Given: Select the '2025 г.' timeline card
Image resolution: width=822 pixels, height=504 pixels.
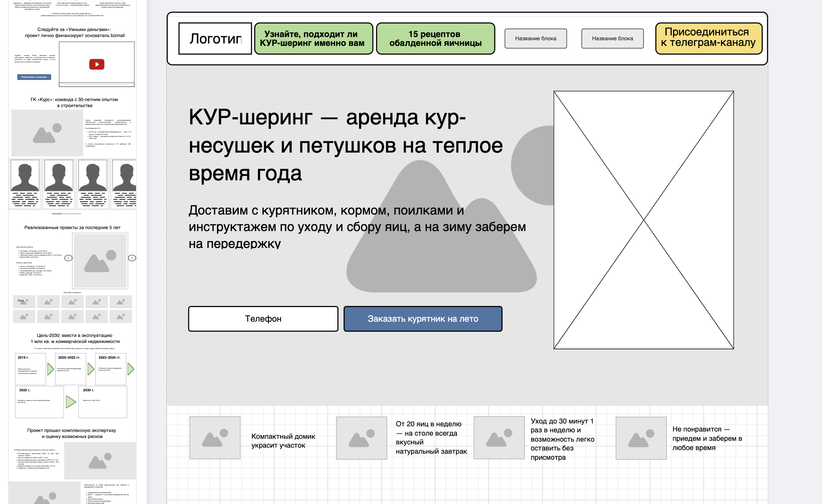Looking at the screenshot, I should (x=39, y=402).
